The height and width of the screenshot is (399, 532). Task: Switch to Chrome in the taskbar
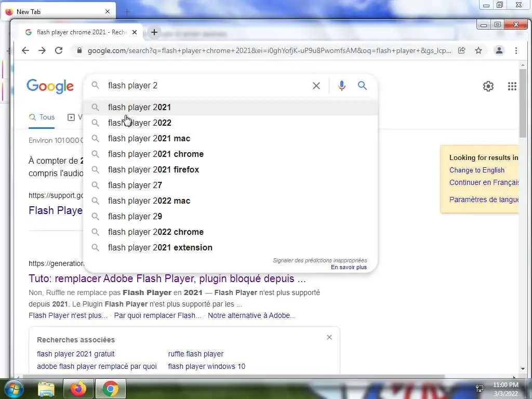coord(111,389)
